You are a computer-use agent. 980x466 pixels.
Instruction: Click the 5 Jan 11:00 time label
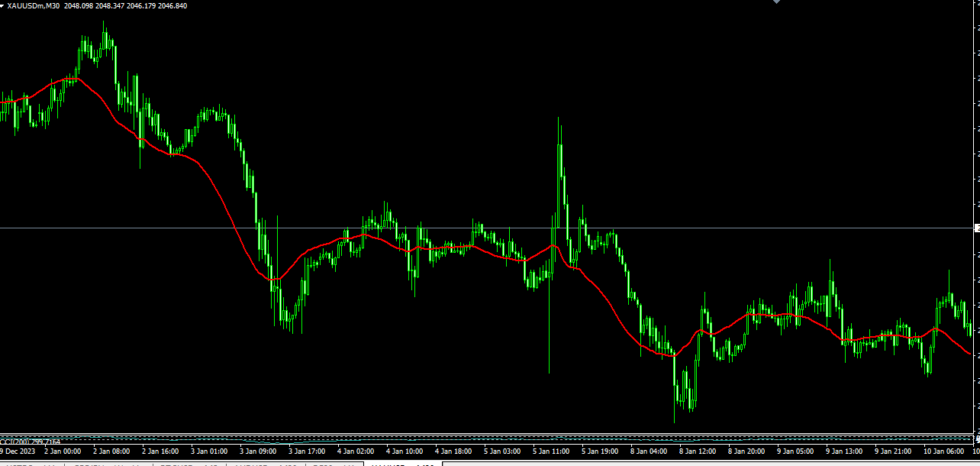pyautogui.click(x=551, y=451)
